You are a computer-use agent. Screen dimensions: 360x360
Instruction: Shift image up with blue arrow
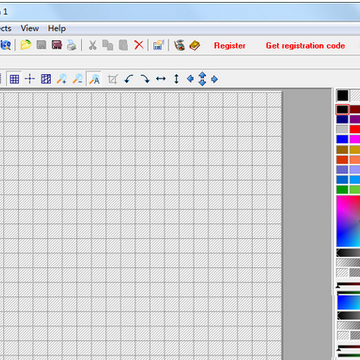(202, 75)
